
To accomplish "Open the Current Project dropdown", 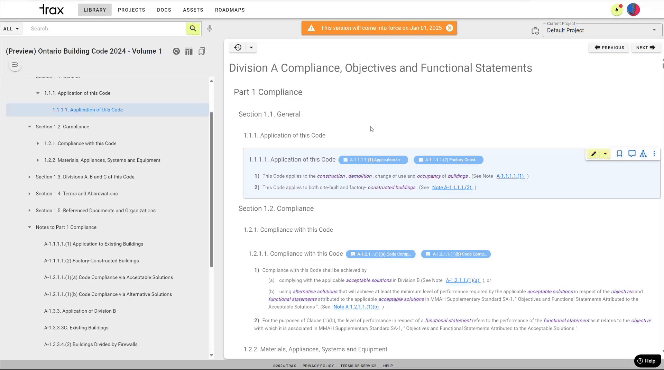I will pos(601,30).
